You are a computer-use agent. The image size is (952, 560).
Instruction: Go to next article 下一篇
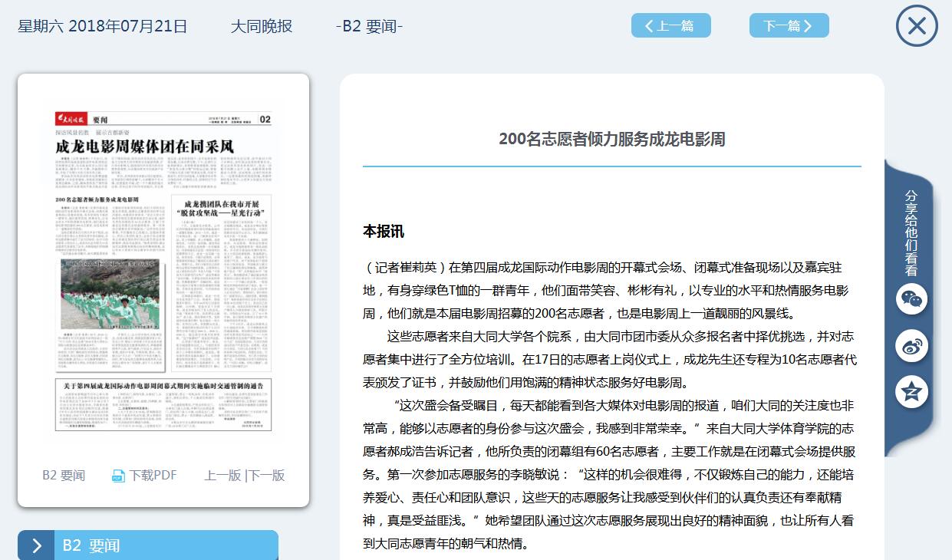[x=789, y=25]
